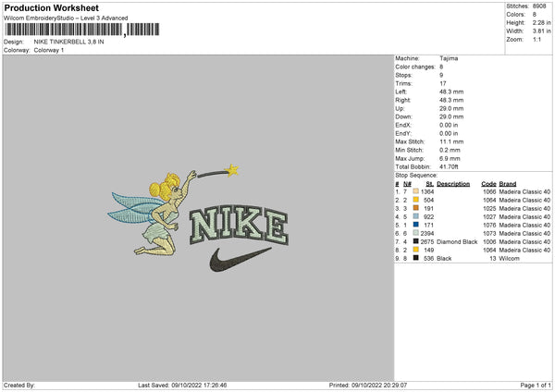Click design name "NIKE TINKERBELL 3,8 IN"
Viewport: 555px width, 392px height.
[69, 42]
